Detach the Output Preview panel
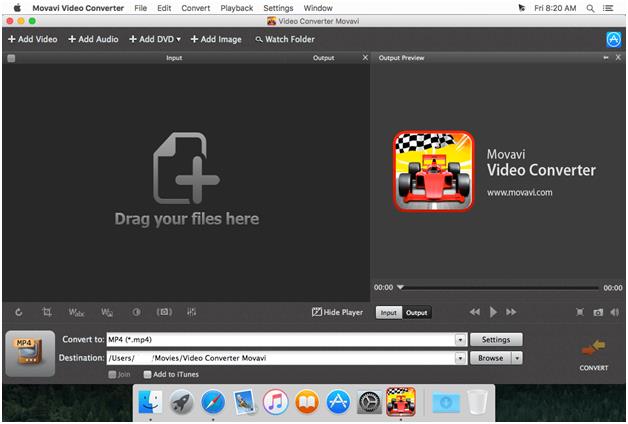The image size is (628, 424). pyautogui.click(x=606, y=58)
